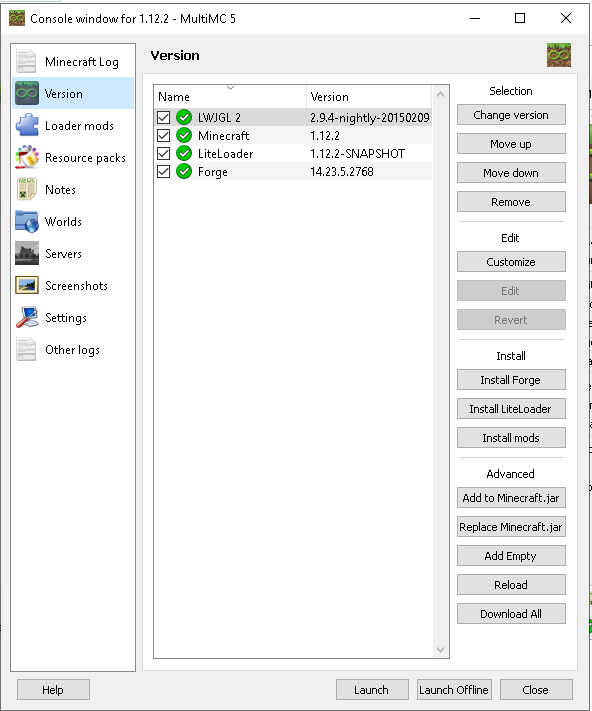Click the Launch Offline button
592x711 pixels.
tap(454, 690)
